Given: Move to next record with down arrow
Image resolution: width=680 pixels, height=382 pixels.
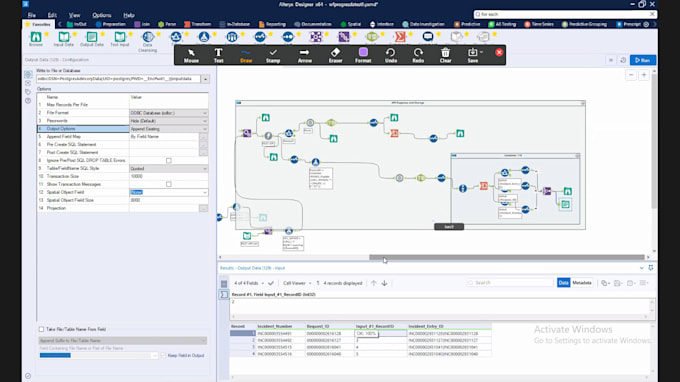Looking at the screenshot, I should pos(384,283).
